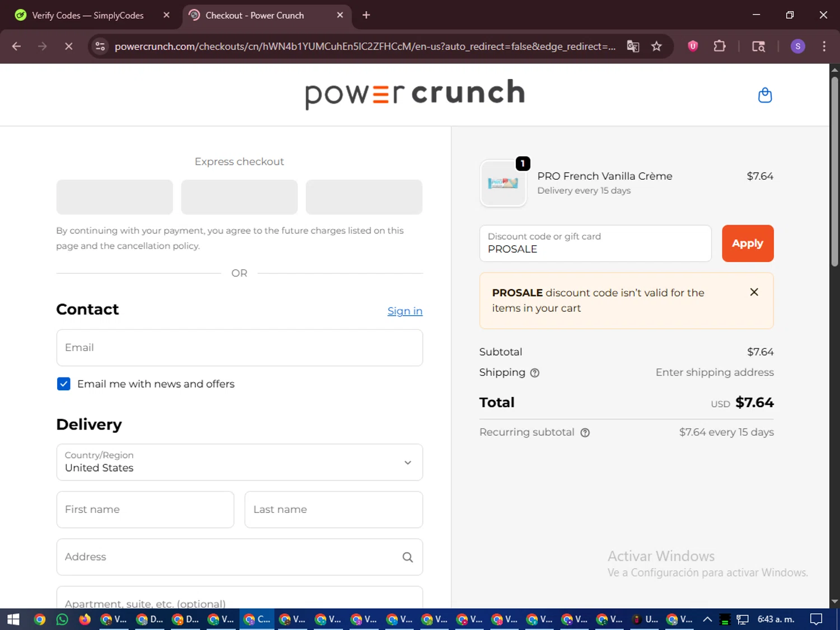Viewport: 840px width, 630px height.
Task: Go back using the browser back arrow
Action: pyautogui.click(x=16, y=46)
